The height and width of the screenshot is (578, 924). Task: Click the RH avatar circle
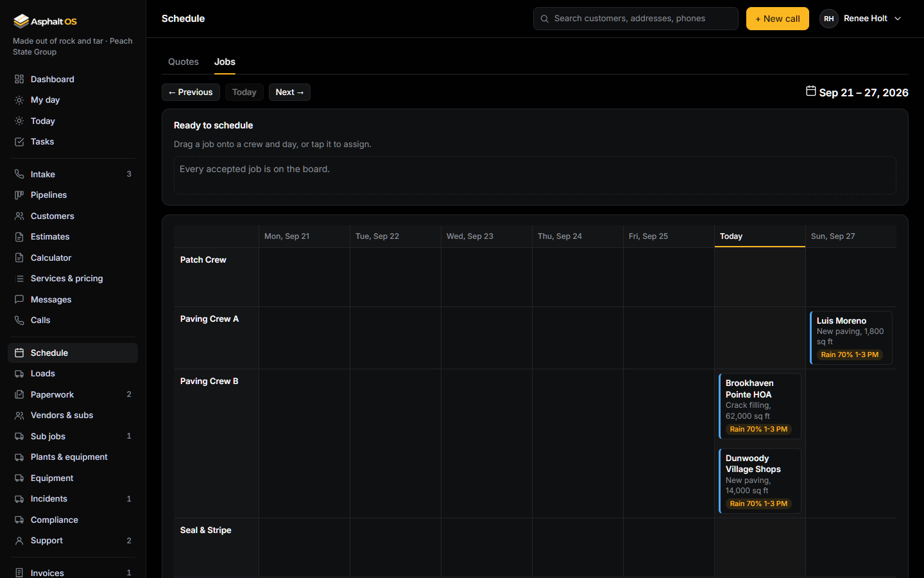coord(829,19)
